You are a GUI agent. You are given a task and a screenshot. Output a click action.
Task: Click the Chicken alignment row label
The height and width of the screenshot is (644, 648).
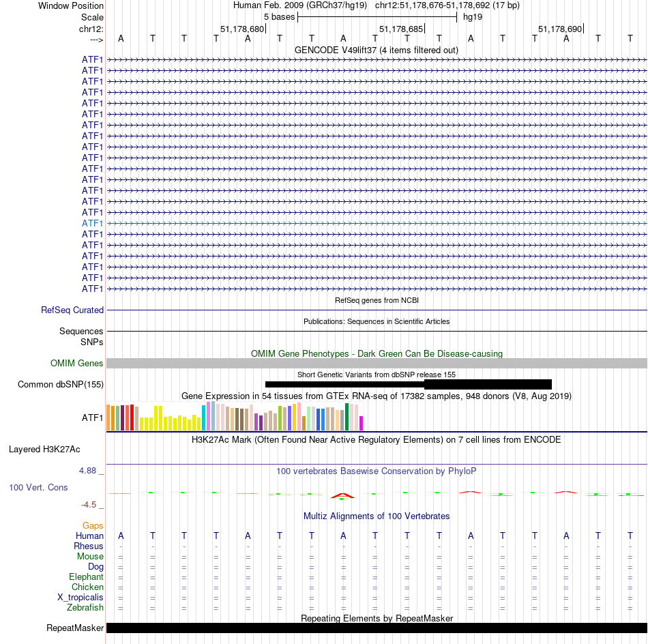87,587
